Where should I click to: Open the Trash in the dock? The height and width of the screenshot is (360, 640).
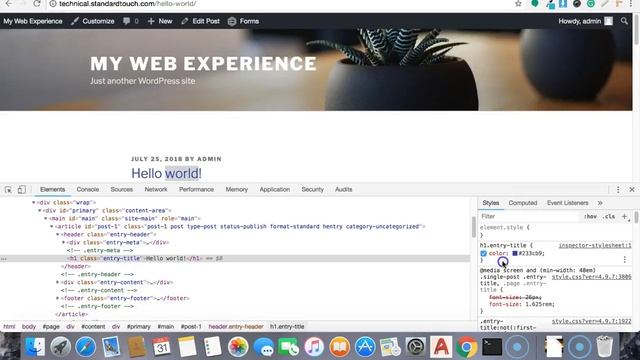(x=604, y=347)
